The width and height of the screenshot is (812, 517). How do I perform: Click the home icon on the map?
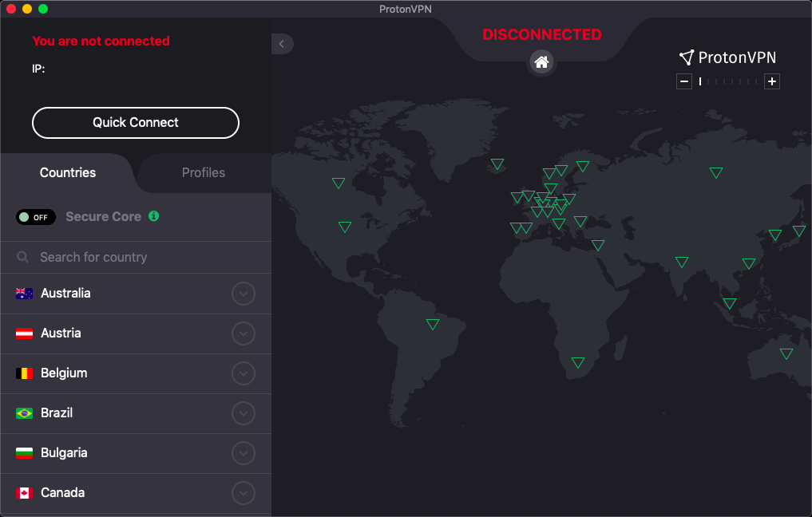click(541, 62)
